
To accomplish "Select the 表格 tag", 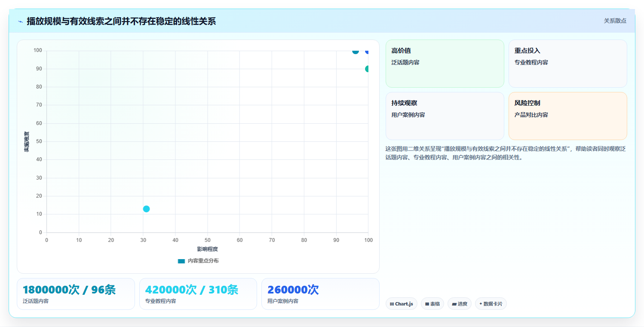I will click(x=432, y=304).
